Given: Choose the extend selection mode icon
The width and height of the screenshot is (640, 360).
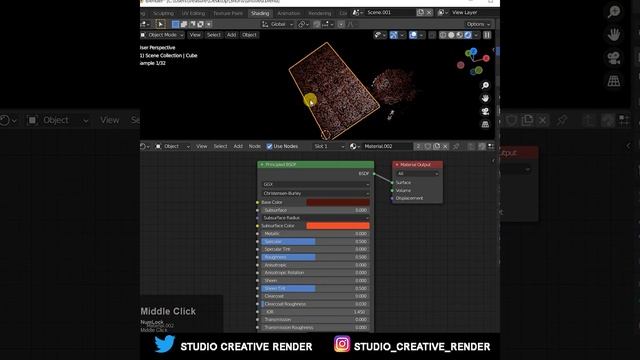Looking at the screenshot, I should coord(184,24).
